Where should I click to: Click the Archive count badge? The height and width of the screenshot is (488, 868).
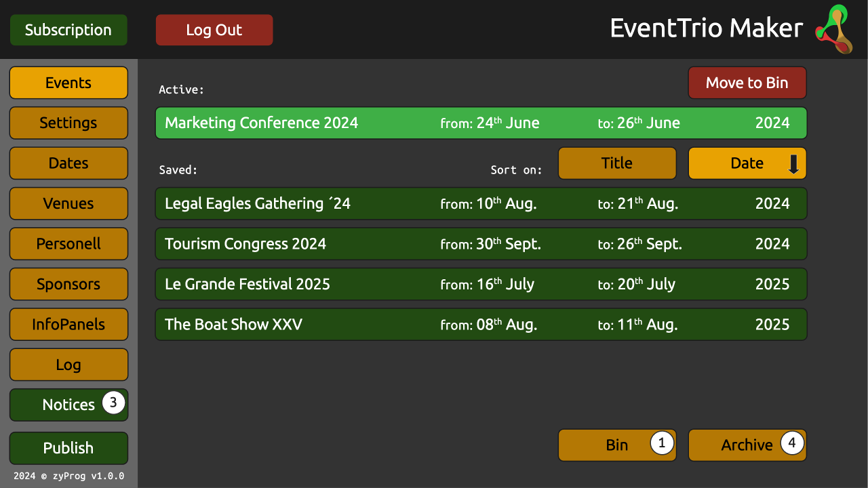[x=792, y=443]
